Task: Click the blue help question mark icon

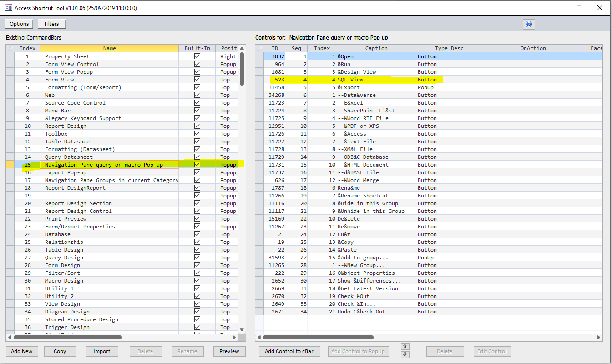Action: [529, 24]
